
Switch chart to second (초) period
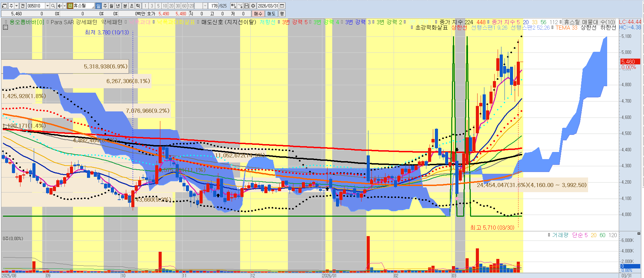[x=132, y=6]
